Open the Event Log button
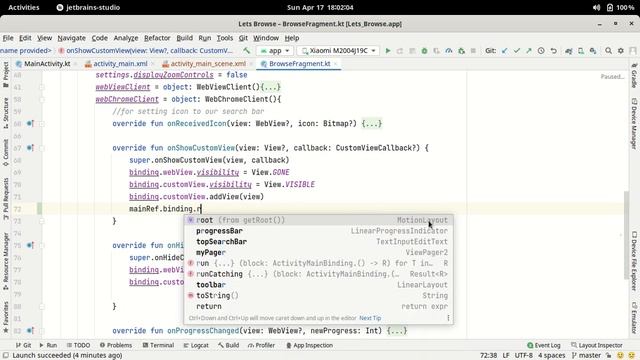The width and height of the screenshot is (640, 360). pyautogui.click(x=543, y=345)
